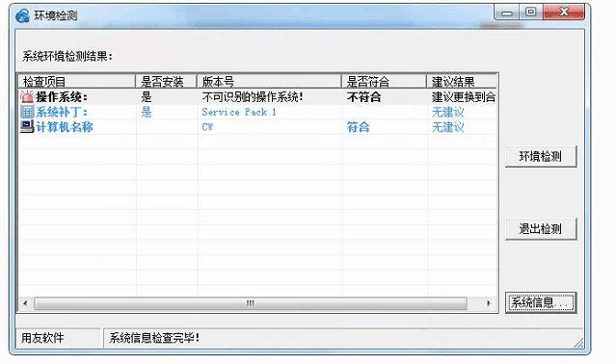Image resolution: width=616 pixels, height=364 pixels.
Task: Click the horizontal scrollbar right arrow
Action: pyautogui.click(x=489, y=303)
